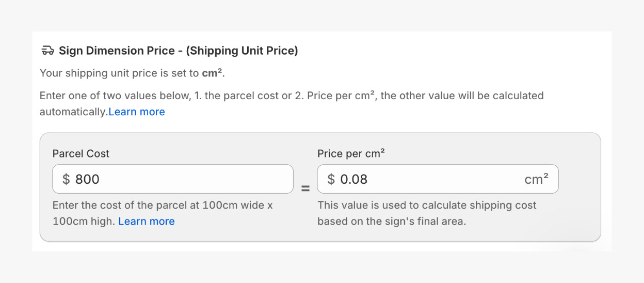Click the Price per cm² field label
The height and width of the screenshot is (283, 644).
pyautogui.click(x=351, y=153)
